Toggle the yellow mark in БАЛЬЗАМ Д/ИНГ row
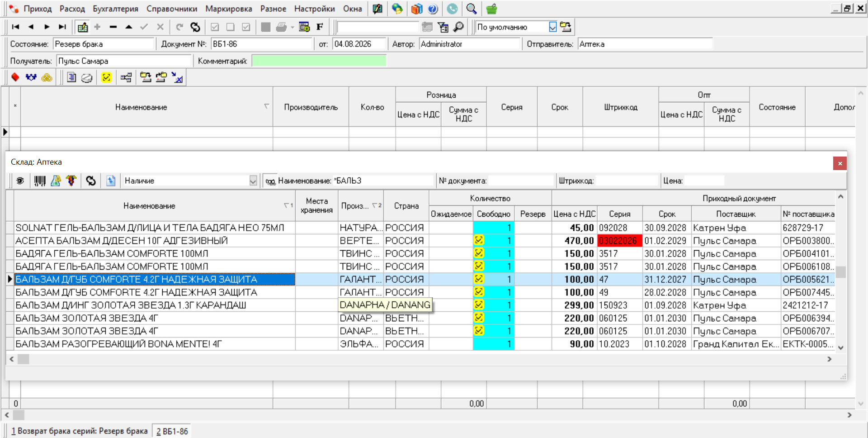The image size is (868, 438). point(479,305)
